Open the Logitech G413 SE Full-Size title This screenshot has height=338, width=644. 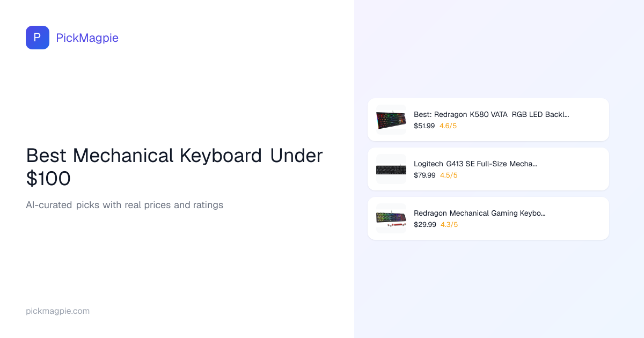click(475, 164)
